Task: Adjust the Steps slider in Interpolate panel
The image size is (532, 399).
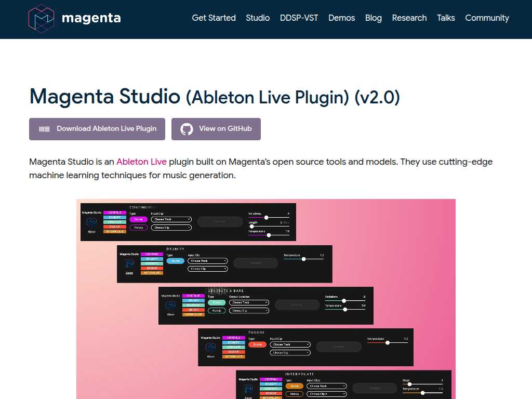Action: (422, 384)
